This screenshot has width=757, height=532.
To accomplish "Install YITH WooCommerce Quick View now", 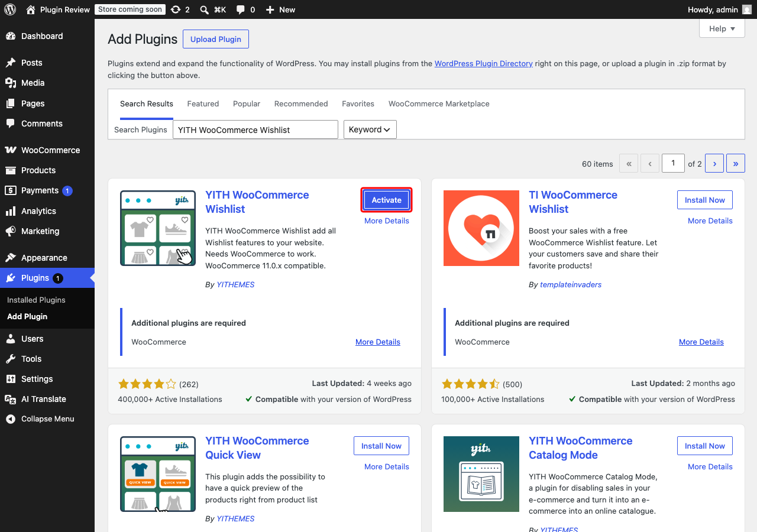I will pos(381,446).
